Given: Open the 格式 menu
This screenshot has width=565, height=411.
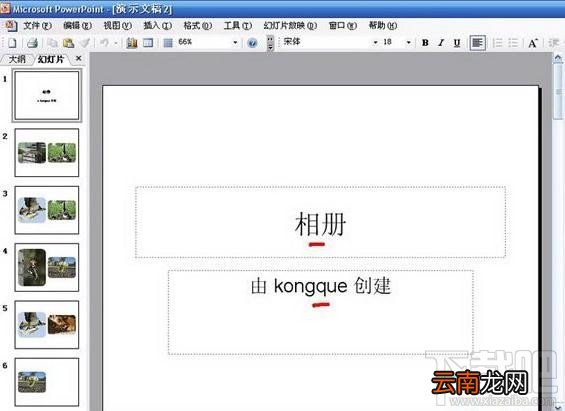Looking at the screenshot, I should coord(197,26).
